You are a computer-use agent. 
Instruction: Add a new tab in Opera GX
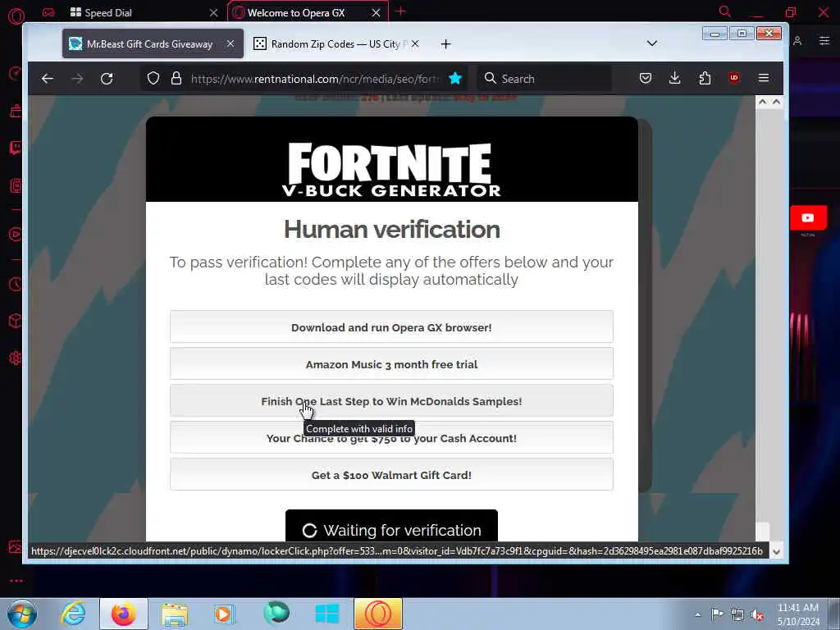(x=400, y=11)
